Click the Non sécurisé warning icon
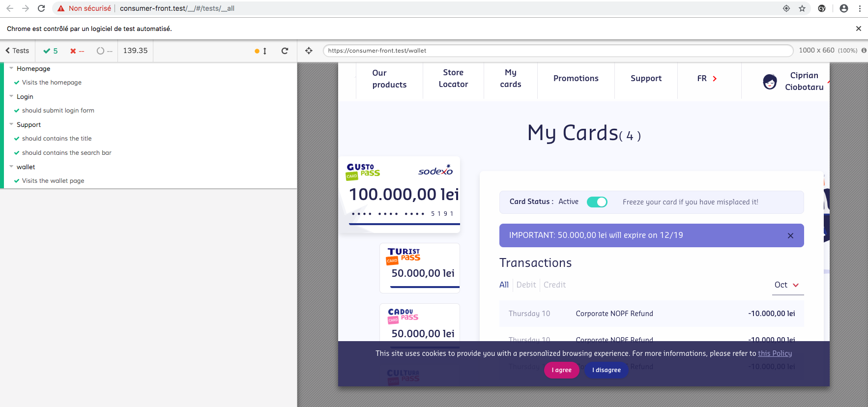Screen dimensions: 868x407 tap(61, 8)
